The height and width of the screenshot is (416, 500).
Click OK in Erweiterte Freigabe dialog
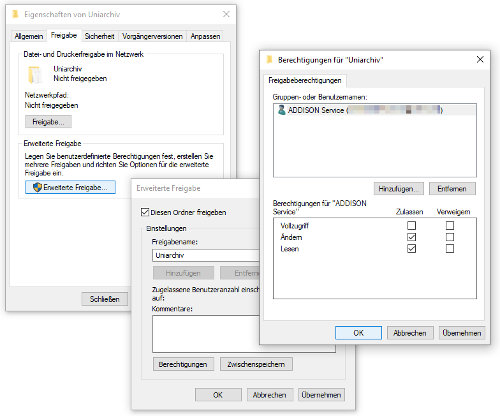click(x=218, y=395)
